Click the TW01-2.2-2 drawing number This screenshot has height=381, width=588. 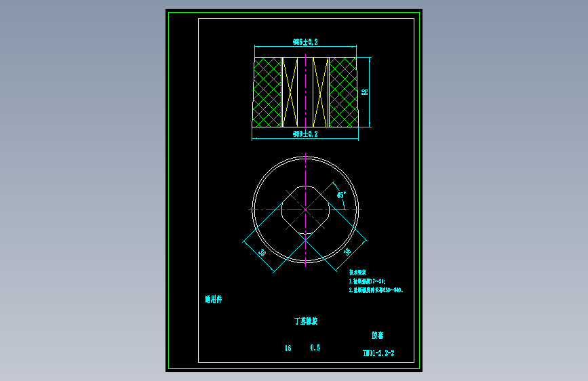click(x=378, y=353)
